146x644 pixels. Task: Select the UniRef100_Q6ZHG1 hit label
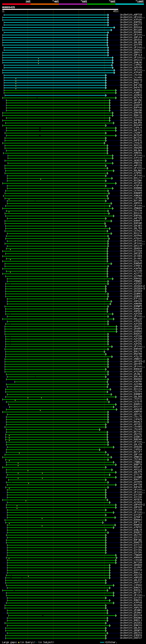131,90
